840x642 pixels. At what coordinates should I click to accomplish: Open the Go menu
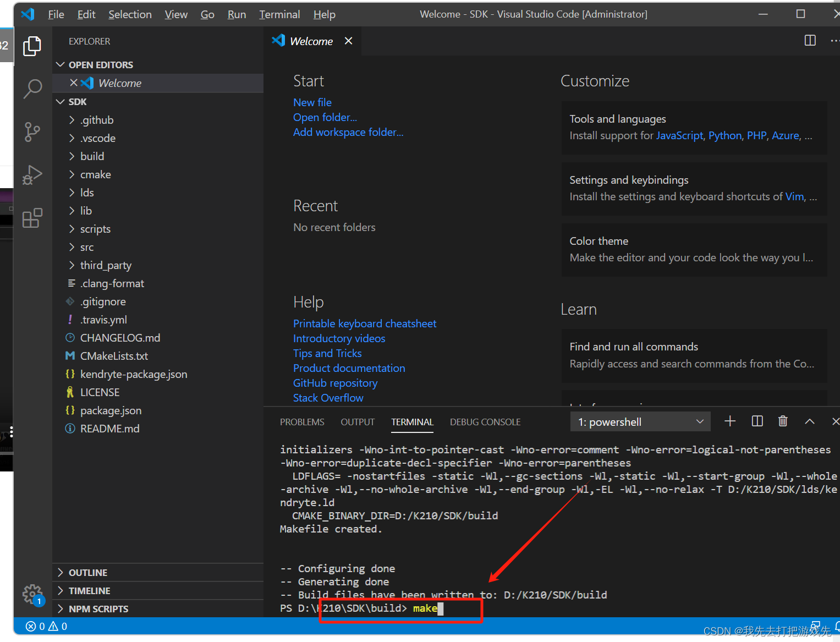click(207, 14)
